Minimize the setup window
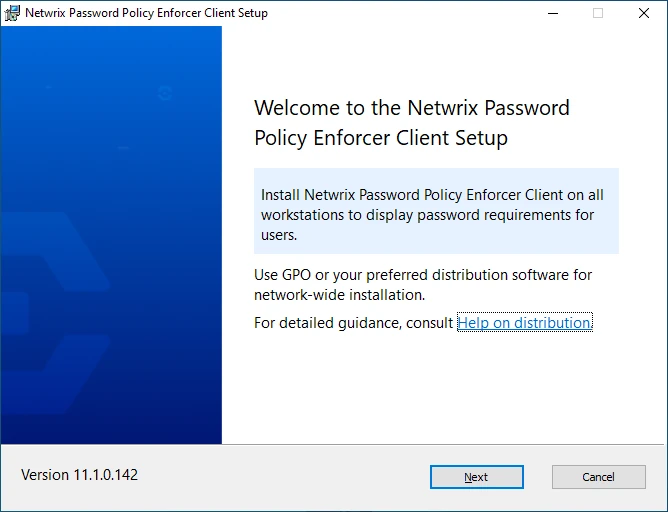668x512 pixels. [x=552, y=13]
